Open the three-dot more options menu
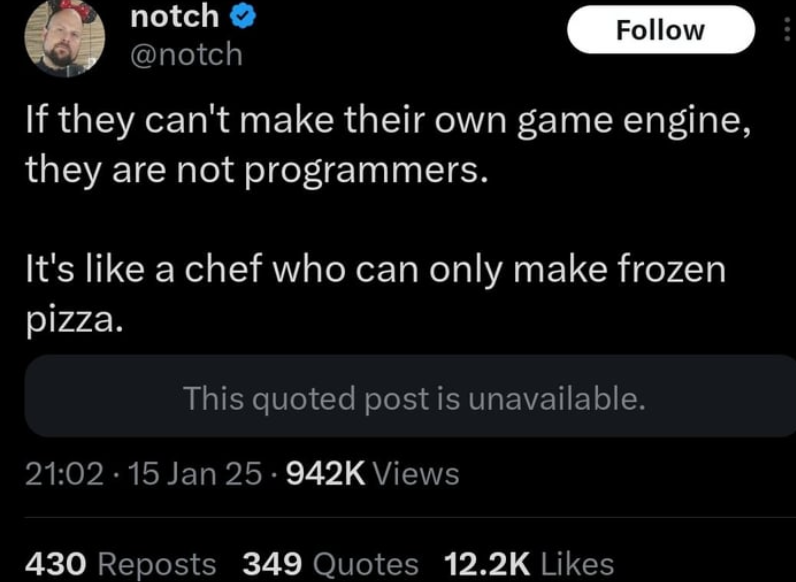The image size is (796, 582). pos(788,30)
